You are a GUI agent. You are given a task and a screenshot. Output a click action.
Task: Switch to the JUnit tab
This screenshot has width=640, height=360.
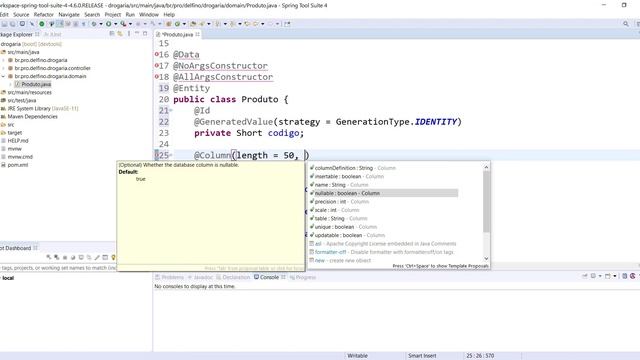point(53,34)
